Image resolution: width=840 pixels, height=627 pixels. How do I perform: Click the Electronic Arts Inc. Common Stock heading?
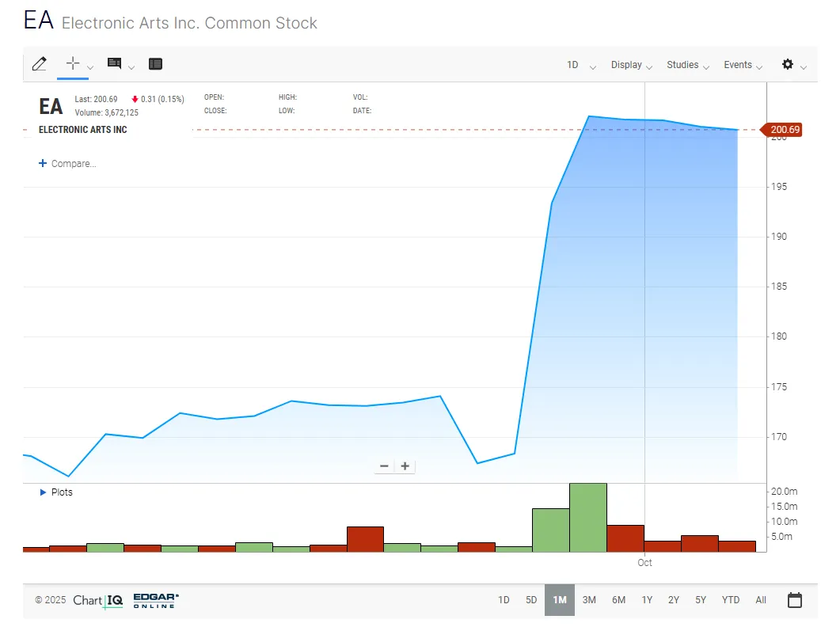[190, 23]
